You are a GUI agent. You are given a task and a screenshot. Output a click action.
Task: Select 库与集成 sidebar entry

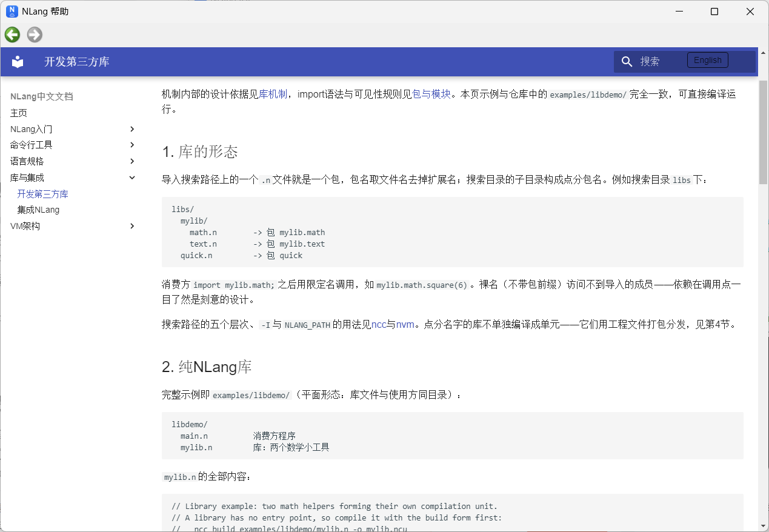(x=27, y=178)
